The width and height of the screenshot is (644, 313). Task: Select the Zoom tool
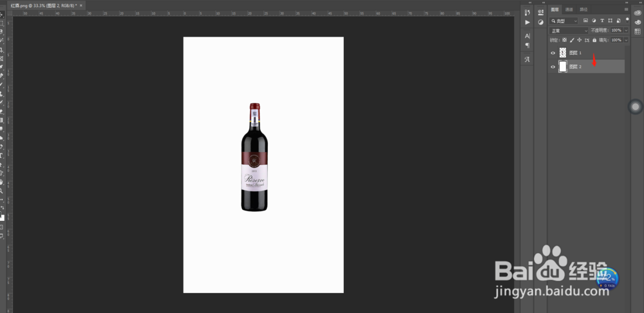[2, 191]
